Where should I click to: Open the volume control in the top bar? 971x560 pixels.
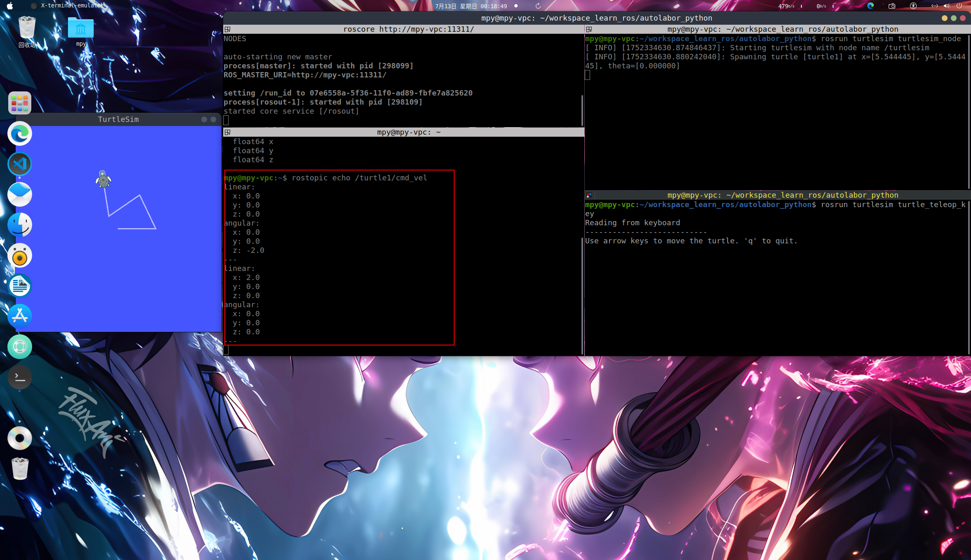click(946, 6)
